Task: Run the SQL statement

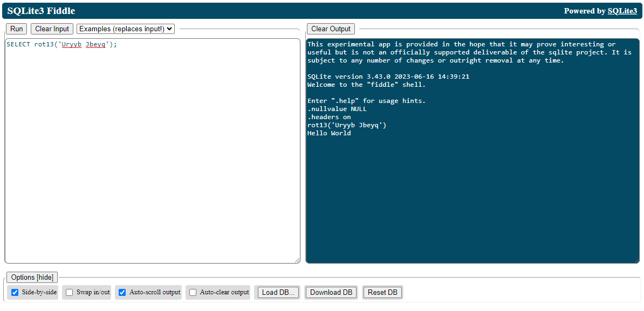Action: pyautogui.click(x=16, y=29)
